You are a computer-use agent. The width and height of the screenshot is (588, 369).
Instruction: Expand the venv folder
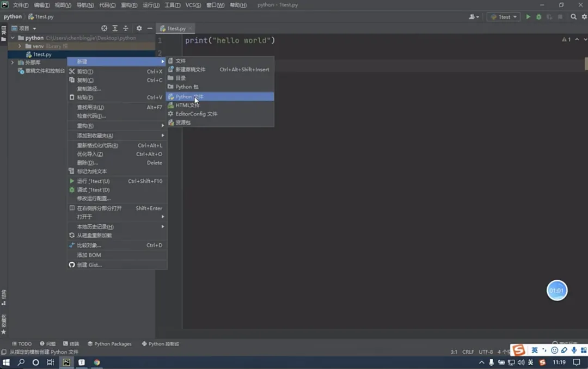[20, 46]
